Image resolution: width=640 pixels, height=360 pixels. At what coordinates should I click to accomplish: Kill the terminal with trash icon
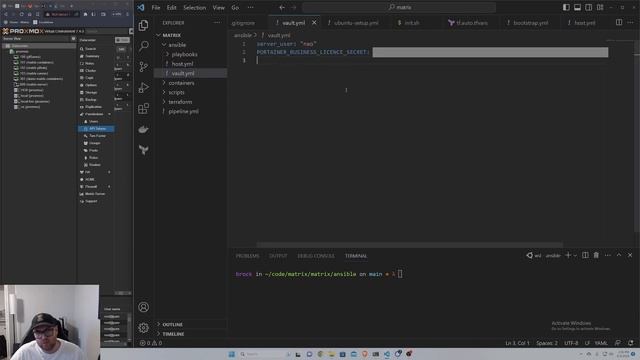pos(596,255)
